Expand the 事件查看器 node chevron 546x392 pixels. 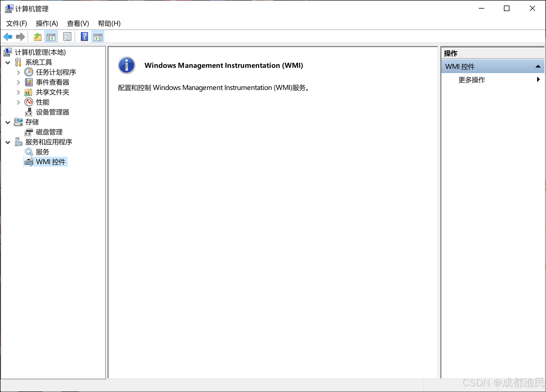pos(18,82)
